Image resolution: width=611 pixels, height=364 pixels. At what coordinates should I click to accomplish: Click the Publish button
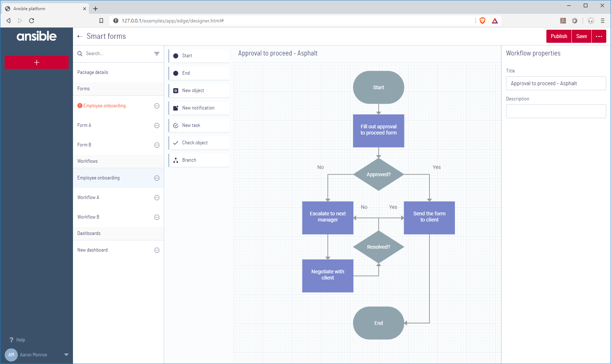click(x=559, y=36)
